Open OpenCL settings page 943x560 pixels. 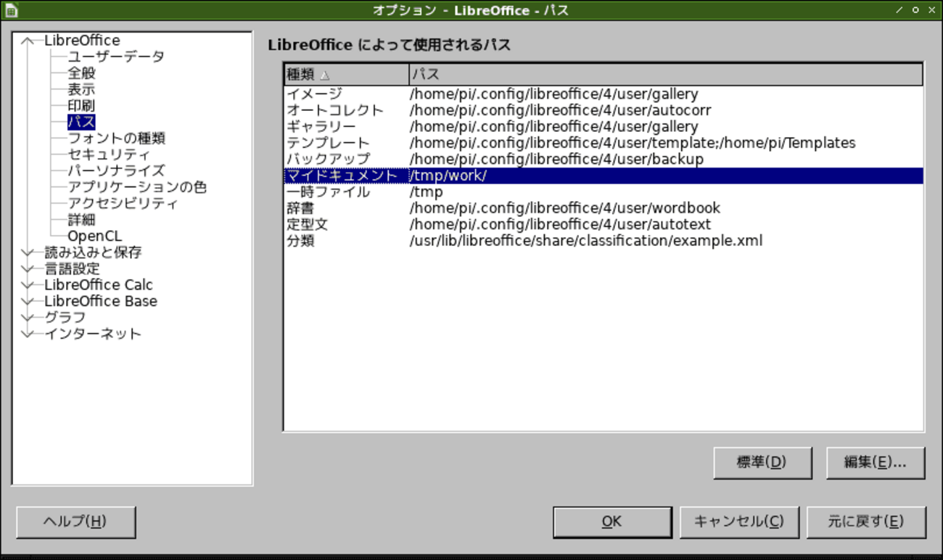click(x=95, y=236)
